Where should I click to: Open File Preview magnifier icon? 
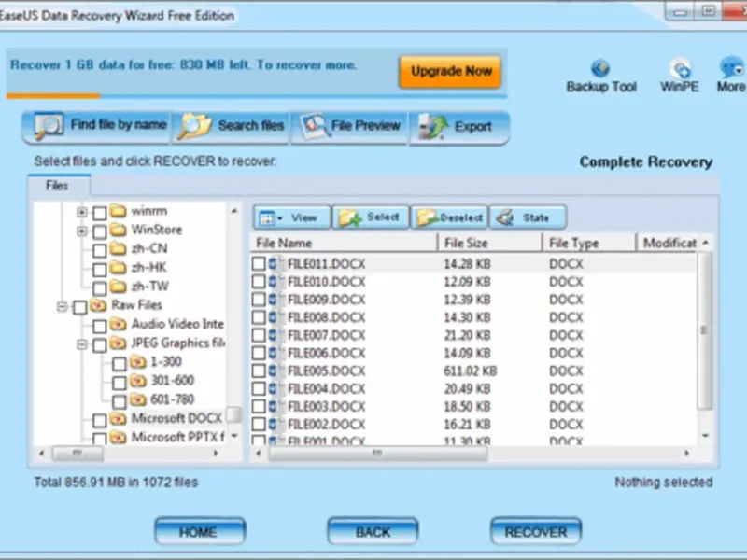315,126
